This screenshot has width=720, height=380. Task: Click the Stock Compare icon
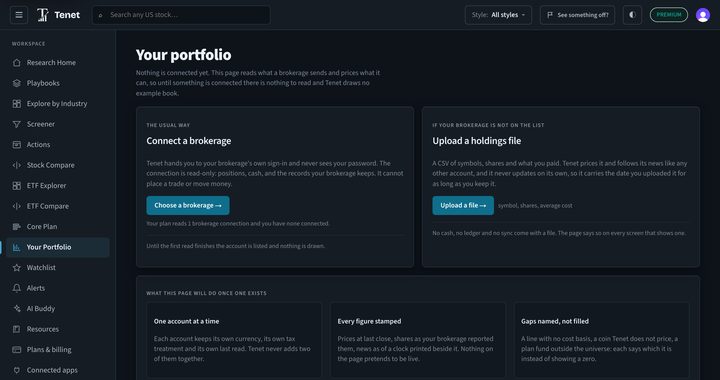pos(17,165)
